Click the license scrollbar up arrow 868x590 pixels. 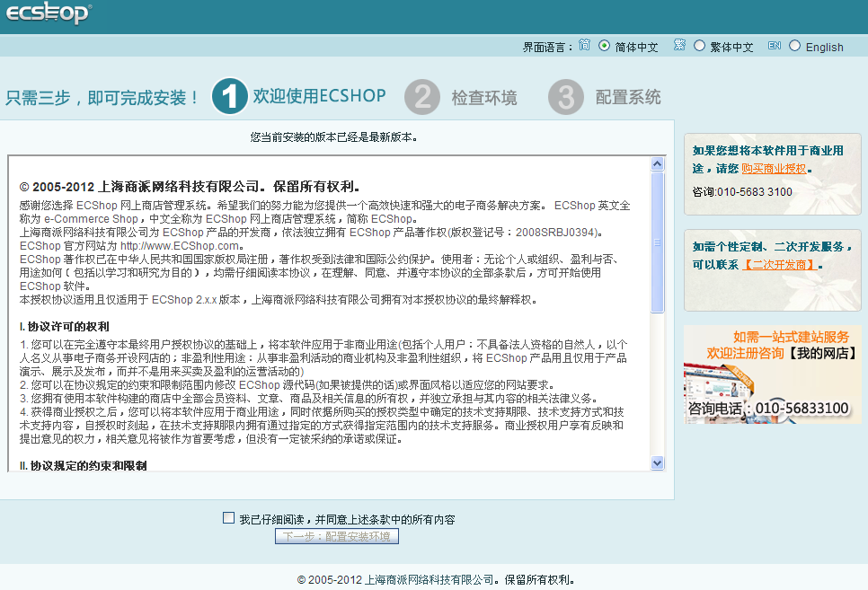657,164
